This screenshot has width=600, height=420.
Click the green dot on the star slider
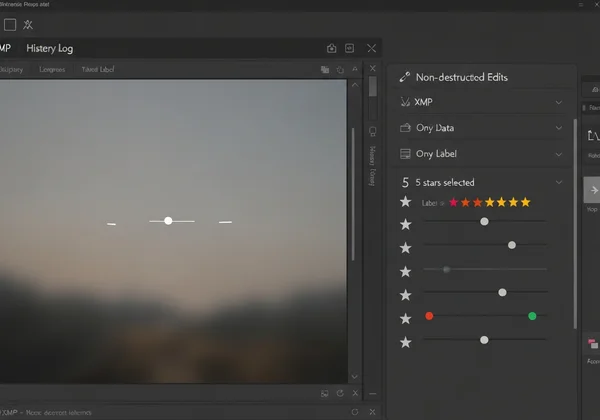click(x=532, y=316)
